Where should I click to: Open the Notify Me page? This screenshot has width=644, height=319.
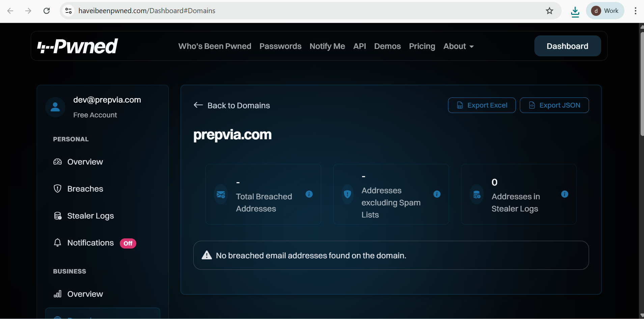point(327,46)
